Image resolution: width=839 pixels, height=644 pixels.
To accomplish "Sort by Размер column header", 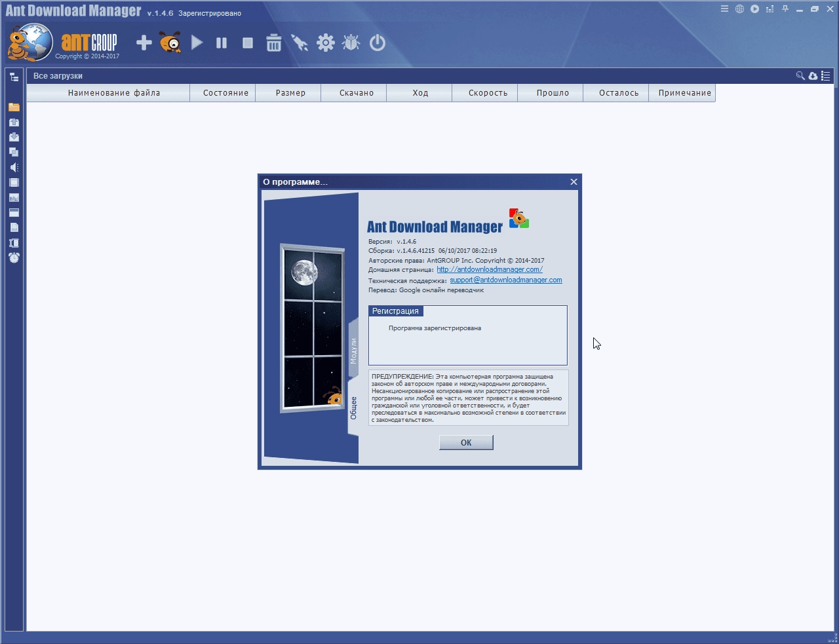I will click(288, 93).
